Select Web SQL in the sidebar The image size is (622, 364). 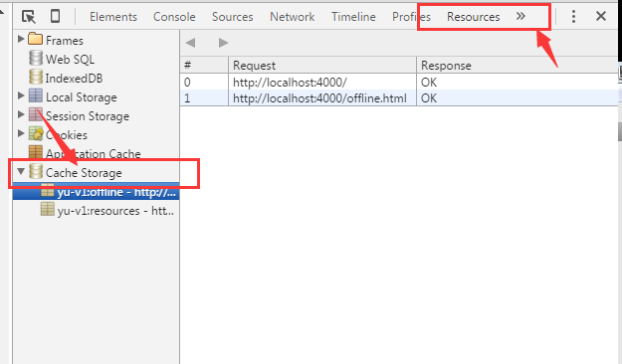pyautogui.click(x=70, y=60)
